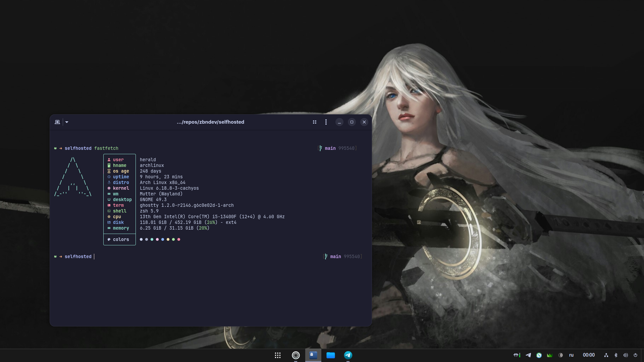Open the tab overview grid icon
The width and height of the screenshot is (644, 362).
pos(315,122)
